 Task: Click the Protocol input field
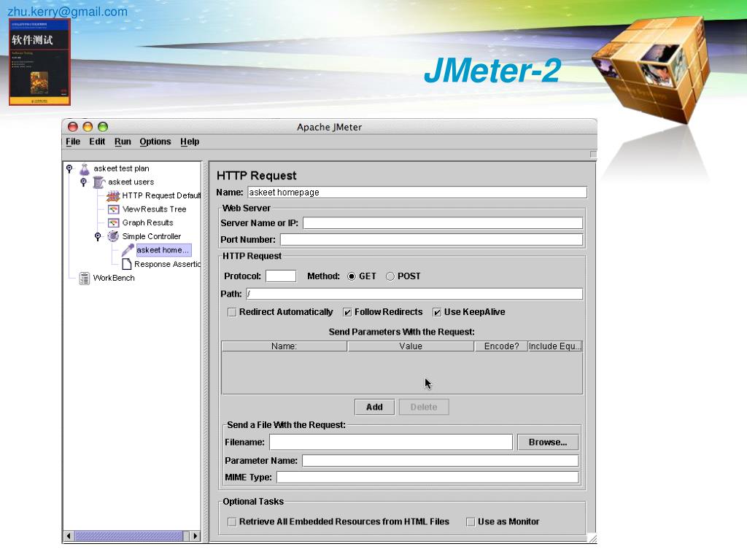point(281,276)
